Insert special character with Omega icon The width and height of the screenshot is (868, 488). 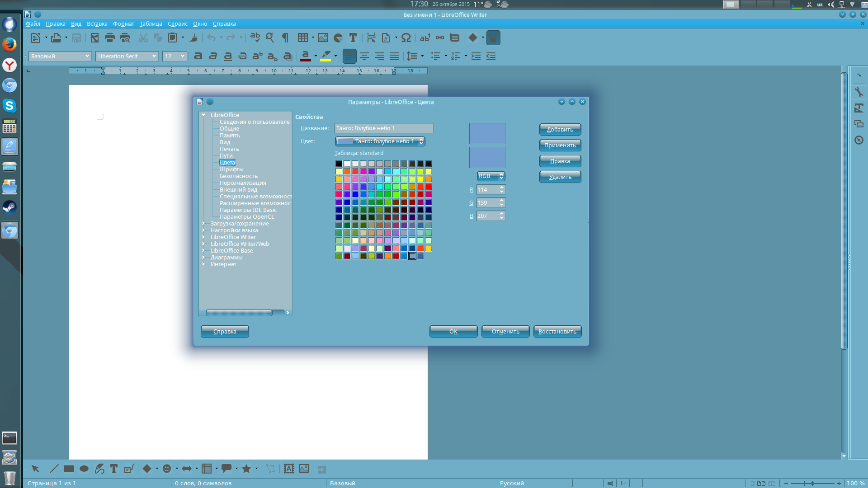pyautogui.click(x=406, y=38)
